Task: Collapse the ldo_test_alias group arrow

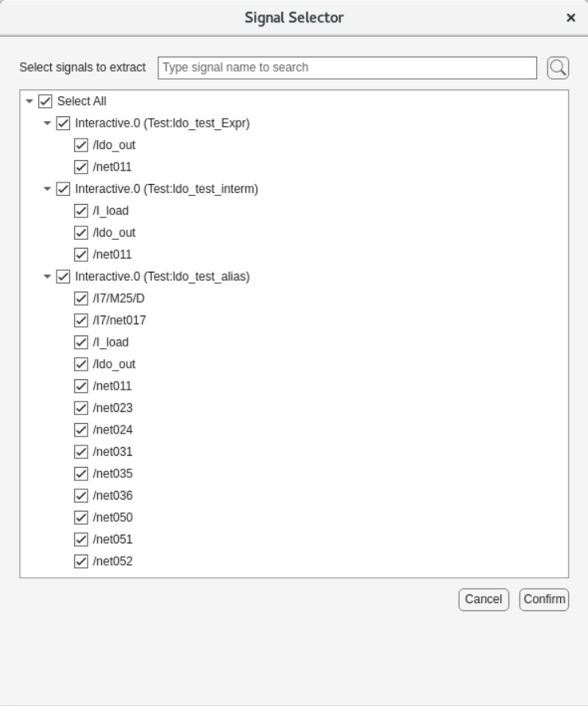Action: point(47,277)
